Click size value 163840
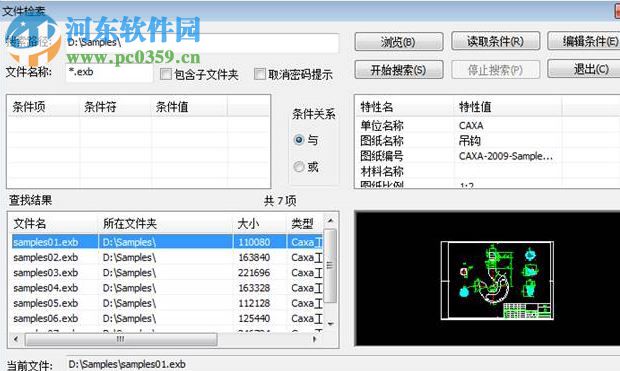 point(254,257)
